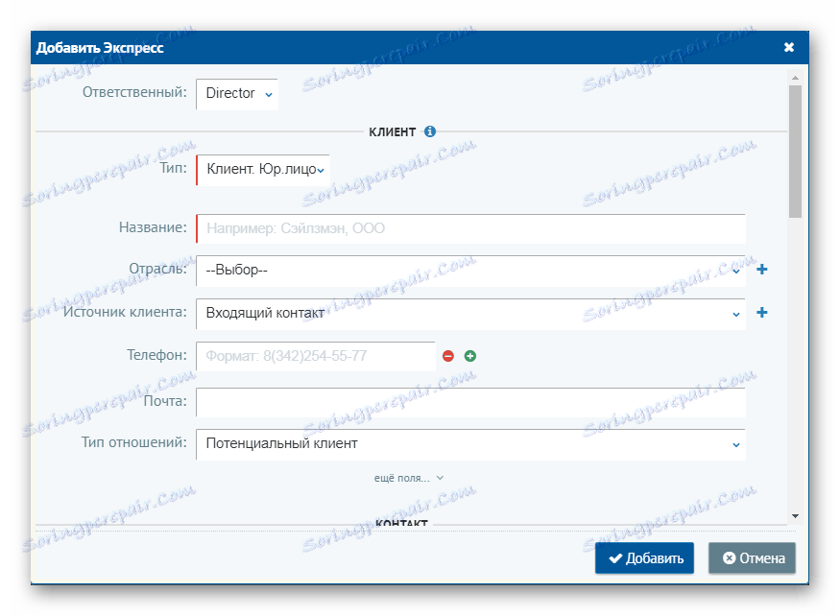Open the Ответственный Director dropdown
This screenshot has width=840, height=616.
click(x=237, y=94)
